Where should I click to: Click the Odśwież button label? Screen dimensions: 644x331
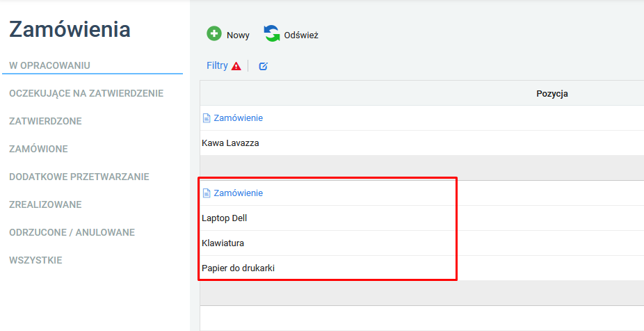(x=301, y=35)
